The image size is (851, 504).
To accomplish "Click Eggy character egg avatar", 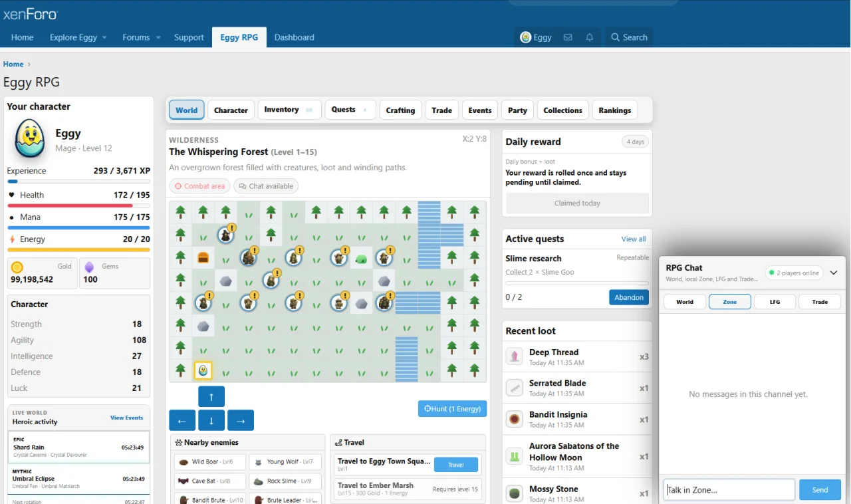I will point(30,140).
